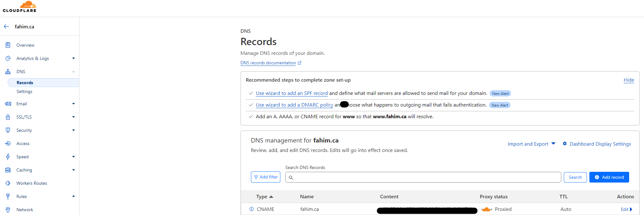Open the Overview page
Viewport: 644px width, 215px height.
(x=25, y=45)
